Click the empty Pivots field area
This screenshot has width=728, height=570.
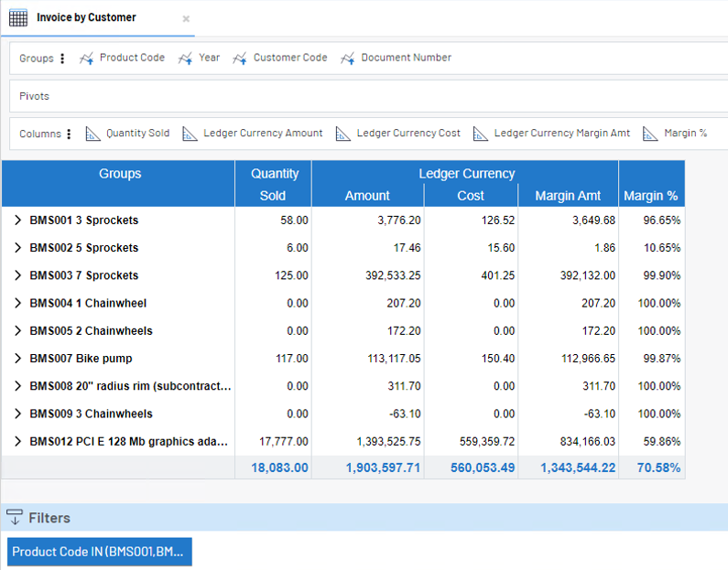pos(366,96)
